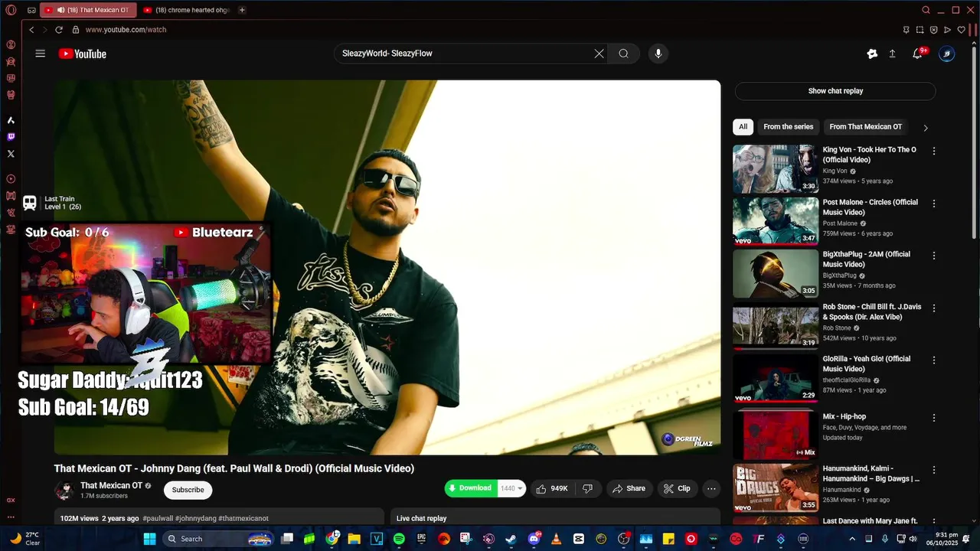980x551 pixels.
Task: Open Discord from the taskbar
Action: [534, 539]
